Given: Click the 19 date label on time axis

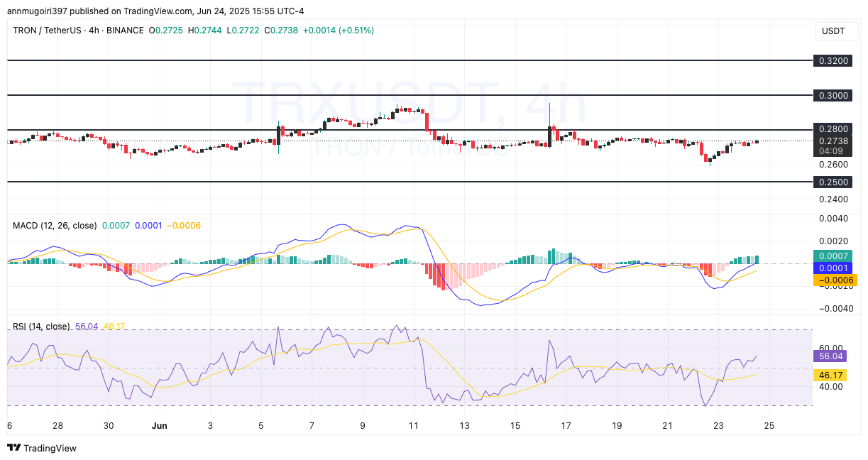Looking at the screenshot, I should click(617, 425).
